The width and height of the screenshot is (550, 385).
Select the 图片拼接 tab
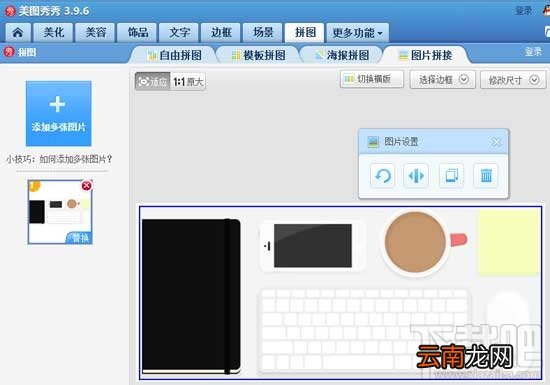tap(426, 55)
